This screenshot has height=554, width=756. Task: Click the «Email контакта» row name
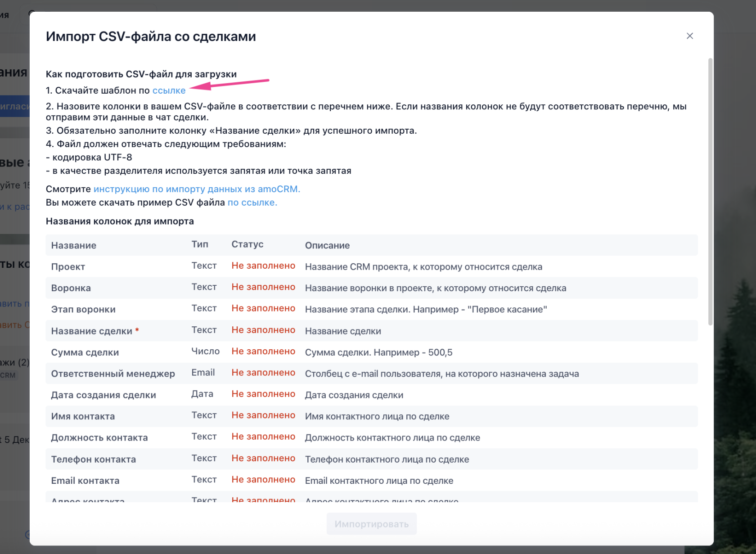coord(85,481)
